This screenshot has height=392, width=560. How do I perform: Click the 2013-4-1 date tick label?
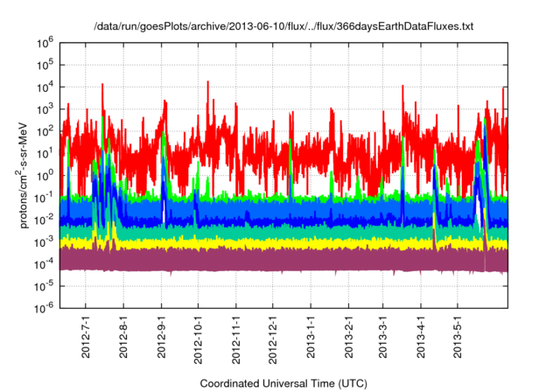421,336
